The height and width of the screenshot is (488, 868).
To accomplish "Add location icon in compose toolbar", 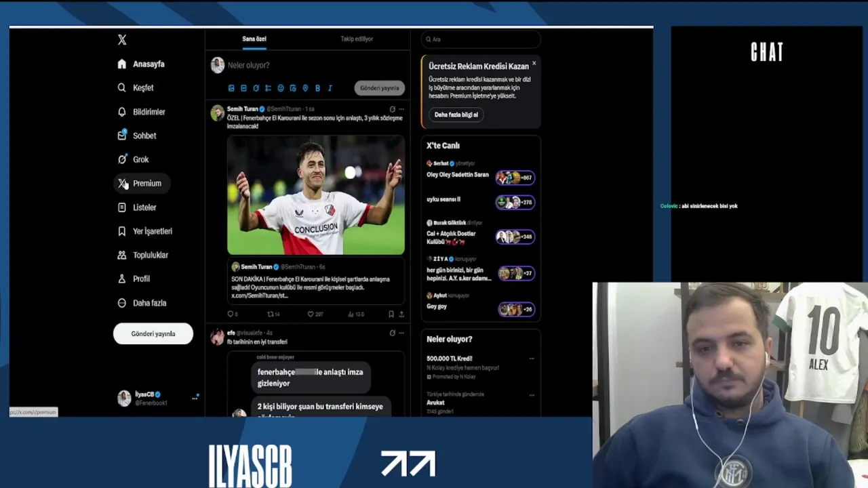I will [x=305, y=88].
